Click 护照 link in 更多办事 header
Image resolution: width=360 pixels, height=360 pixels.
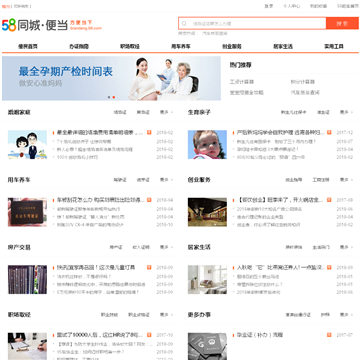pyautogui.click(x=325, y=315)
